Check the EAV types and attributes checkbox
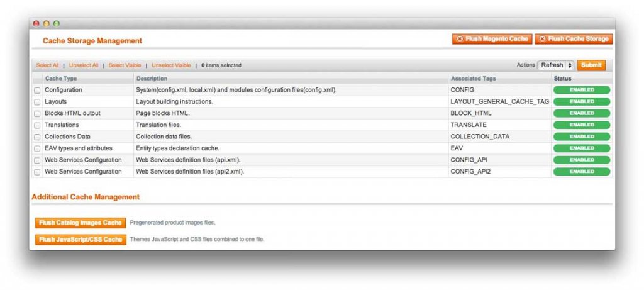Viewport: 644px width, 290px height. [x=37, y=148]
